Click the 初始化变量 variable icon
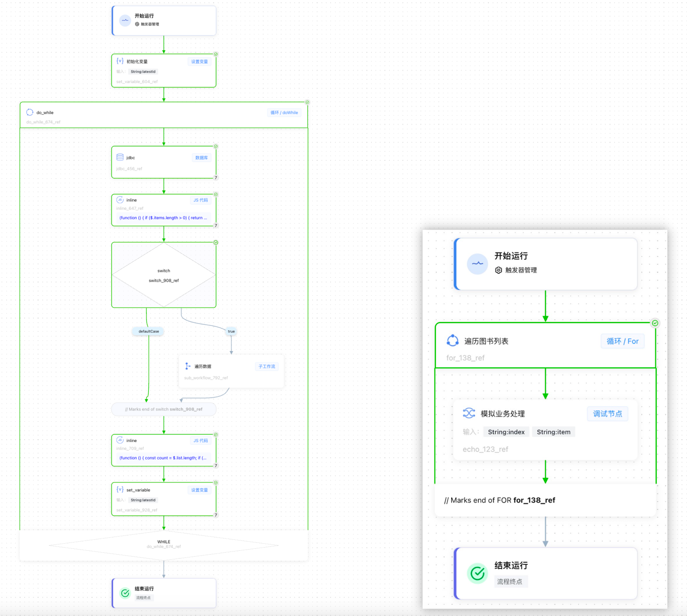The height and width of the screenshot is (616, 687). [x=120, y=61]
